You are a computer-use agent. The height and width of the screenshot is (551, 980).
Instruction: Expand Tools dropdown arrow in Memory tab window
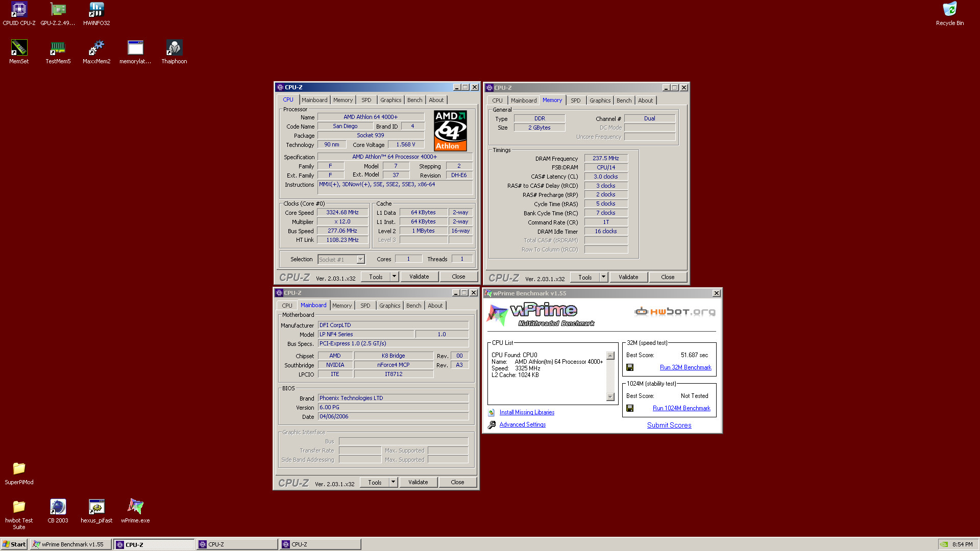[603, 277]
